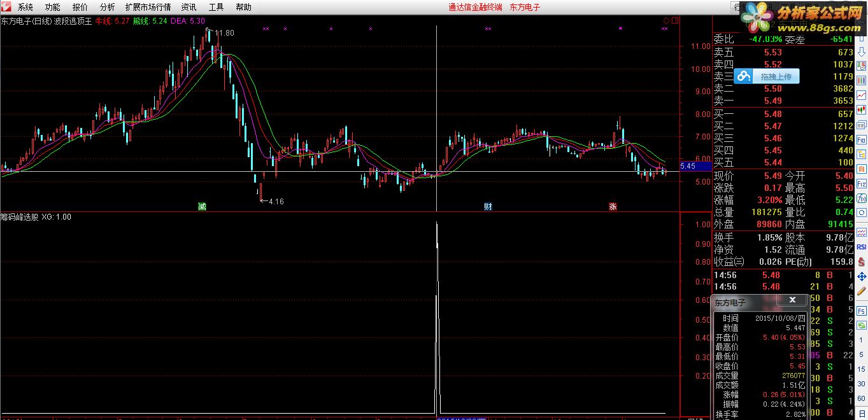The width and height of the screenshot is (868, 420).
Task: Open the colored grid table icon
Action: [x=861, y=81]
